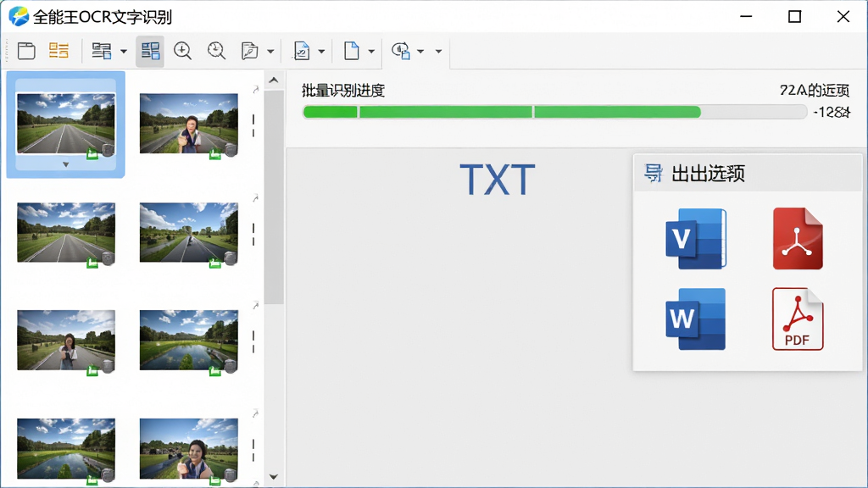The height and width of the screenshot is (488, 868).
Task: Open the dropdown right of the rotate-convert icon
Action: coord(420,52)
